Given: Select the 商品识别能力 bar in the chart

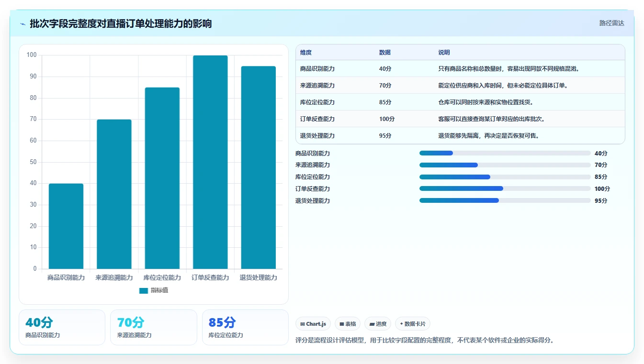Looking at the screenshot, I should pos(66,226).
